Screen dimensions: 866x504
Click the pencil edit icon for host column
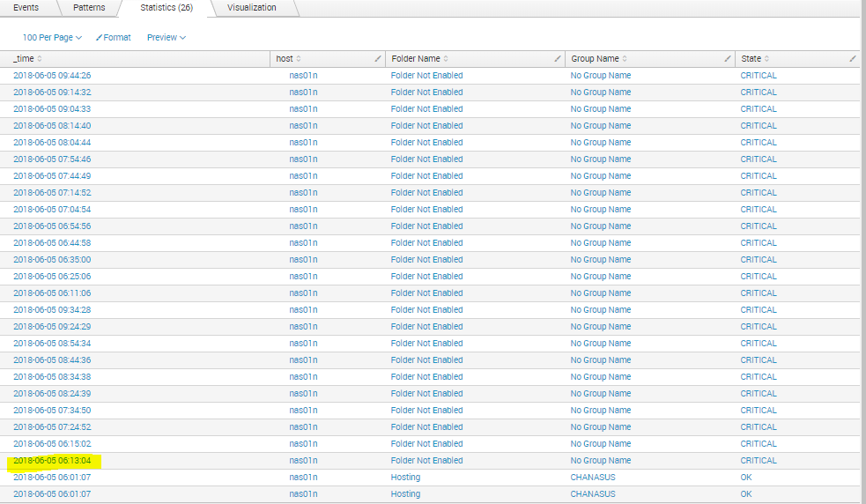378,59
